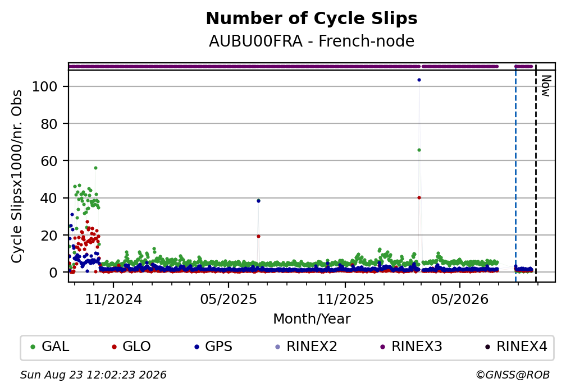Click the 11/2024 x-axis tick label
The width and height of the screenshot is (566, 392).
[113, 299]
